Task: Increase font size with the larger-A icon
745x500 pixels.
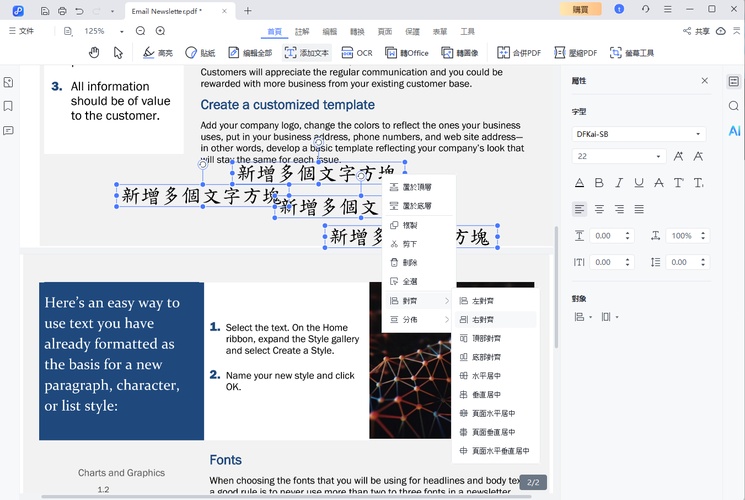Action: [x=679, y=156]
